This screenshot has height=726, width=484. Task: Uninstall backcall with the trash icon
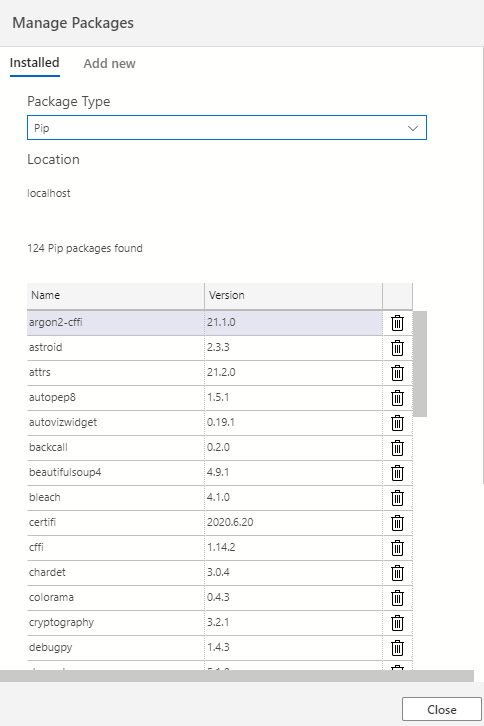(397, 448)
